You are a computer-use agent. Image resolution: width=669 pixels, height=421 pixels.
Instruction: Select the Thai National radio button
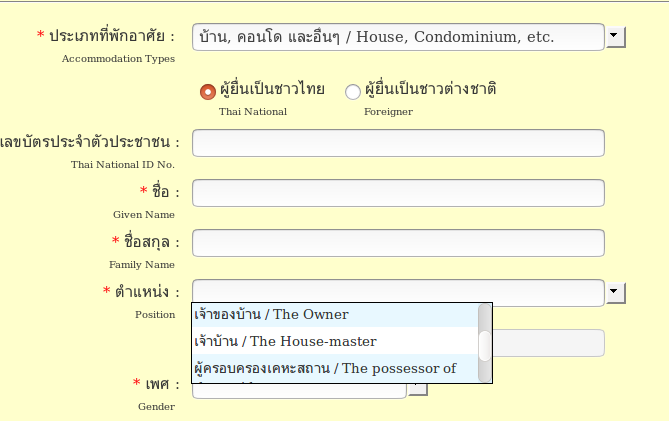pyautogui.click(x=208, y=91)
